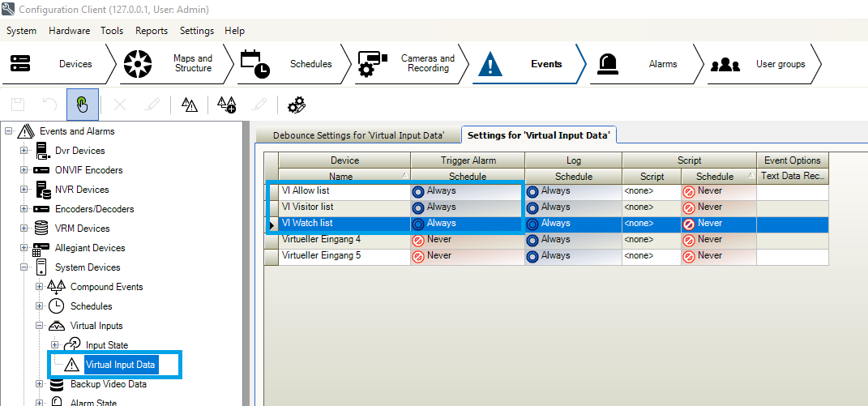
Task: Click the double warning triangles toolbar icon
Action: point(190,105)
